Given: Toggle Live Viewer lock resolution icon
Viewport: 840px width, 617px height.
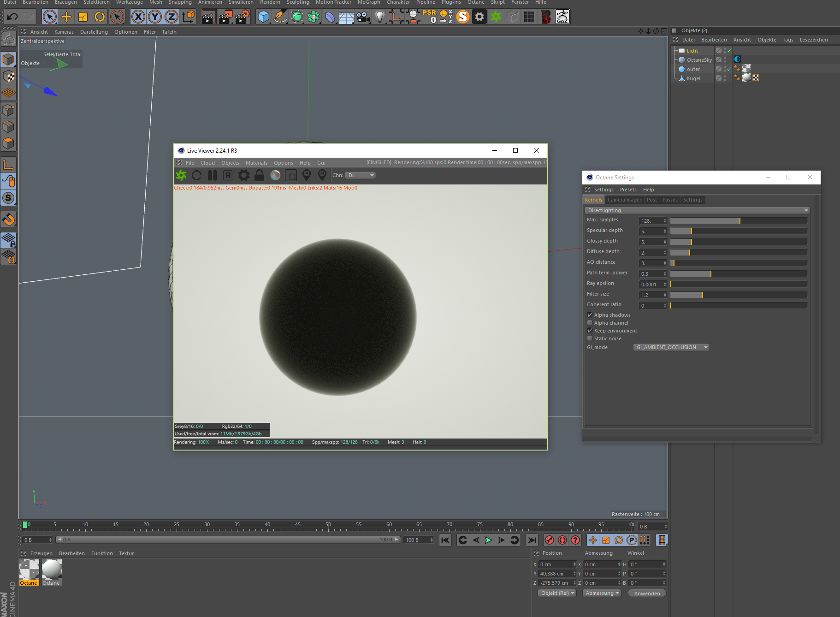Looking at the screenshot, I should click(x=260, y=175).
